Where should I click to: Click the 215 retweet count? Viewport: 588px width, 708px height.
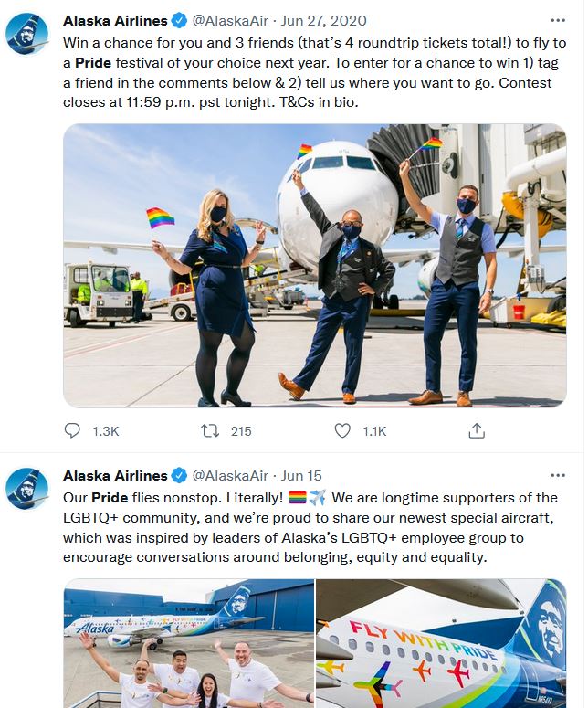click(x=241, y=430)
